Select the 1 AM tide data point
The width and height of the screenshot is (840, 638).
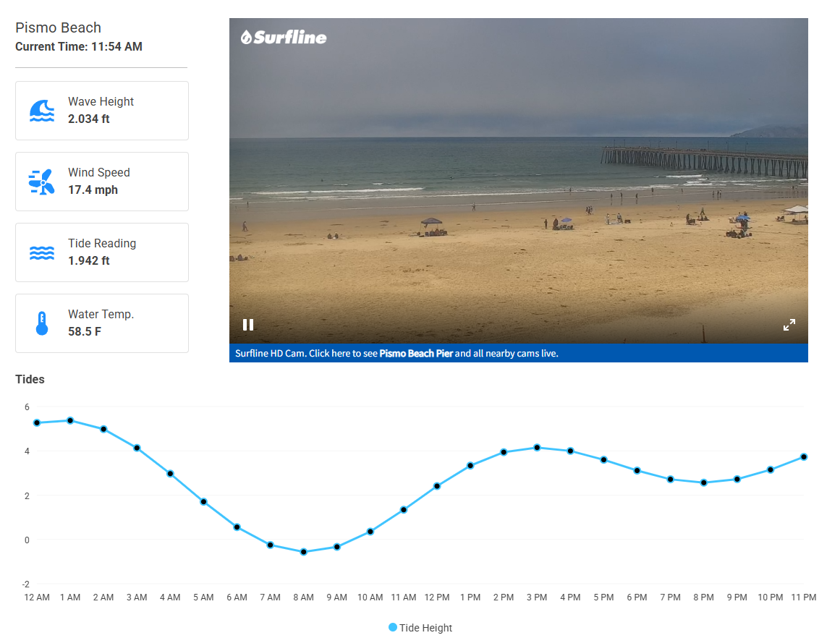[70, 420]
